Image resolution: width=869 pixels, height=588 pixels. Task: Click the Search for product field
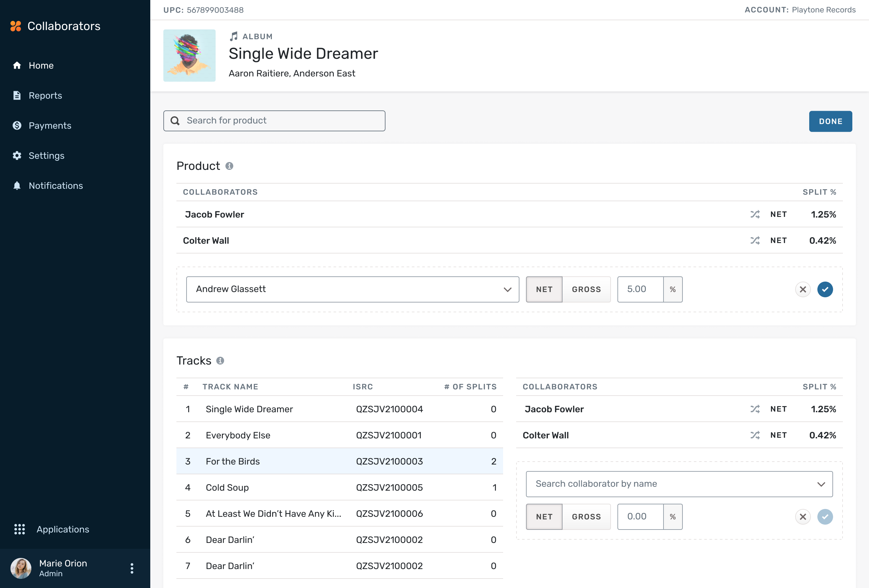(274, 120)
